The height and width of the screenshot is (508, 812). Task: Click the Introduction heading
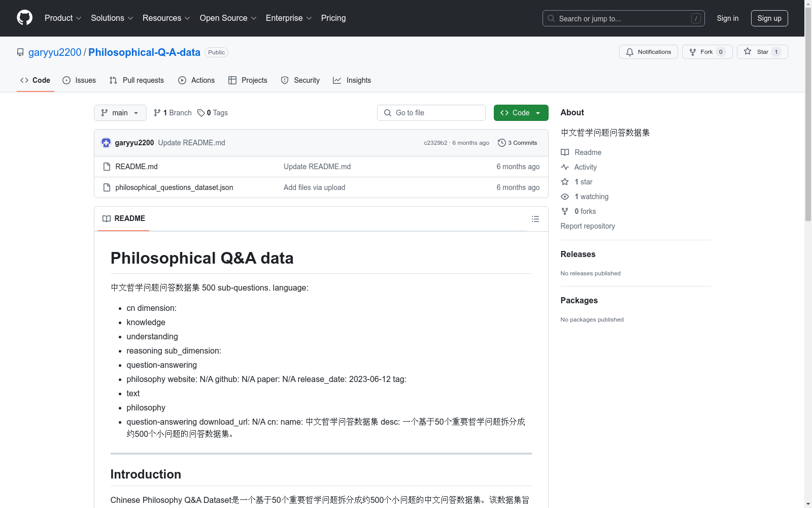click(x=146, y=474)
